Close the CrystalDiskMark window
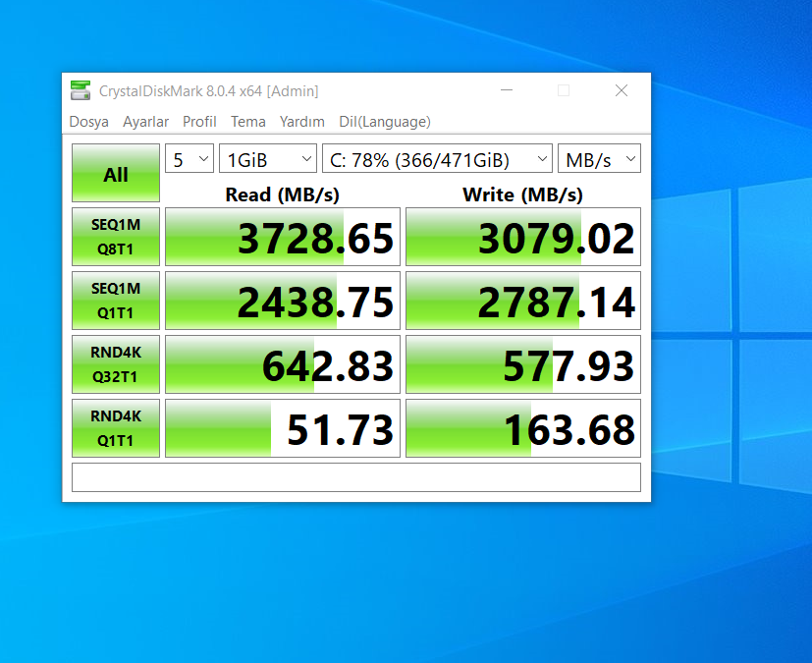 click(622, 90)
